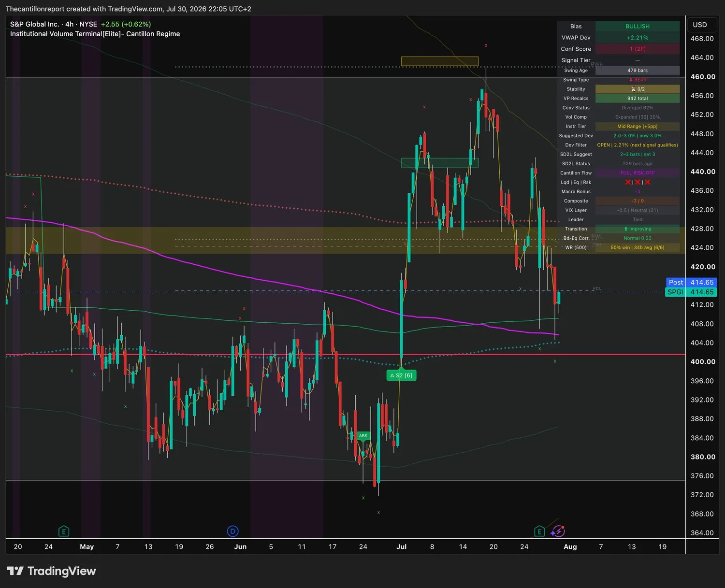Screen dimensions: 725x588
Task: Click the 460.00 price axis label
Action: (703, 77)
